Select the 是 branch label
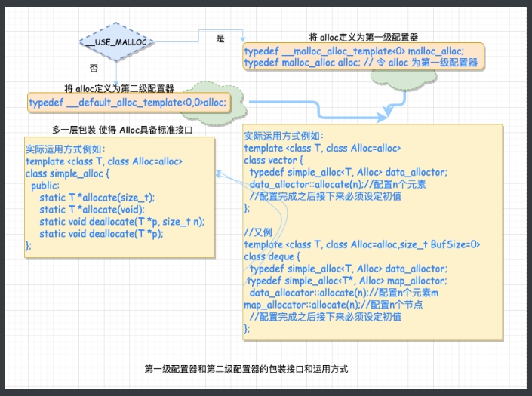Viewport: 532px width, 396px height. click(220, 39)
